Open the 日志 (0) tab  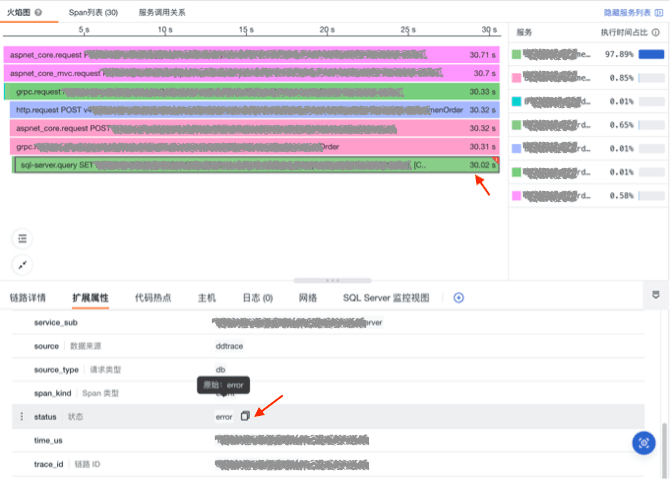[x=258, y=298]
